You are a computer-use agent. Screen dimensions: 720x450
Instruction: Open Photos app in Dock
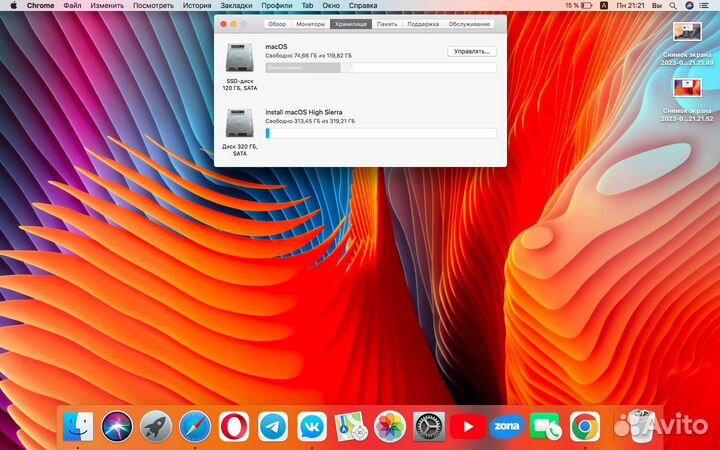click(390, 426)
